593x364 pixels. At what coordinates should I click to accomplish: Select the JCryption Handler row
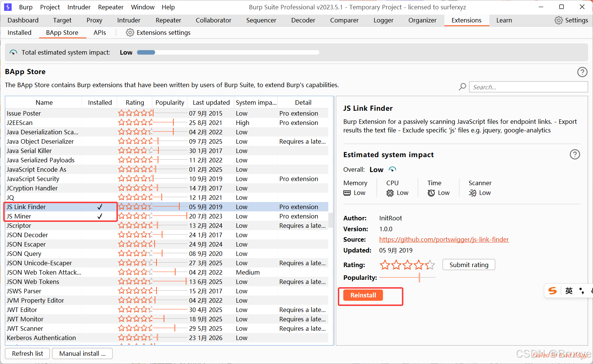point(167,188)
